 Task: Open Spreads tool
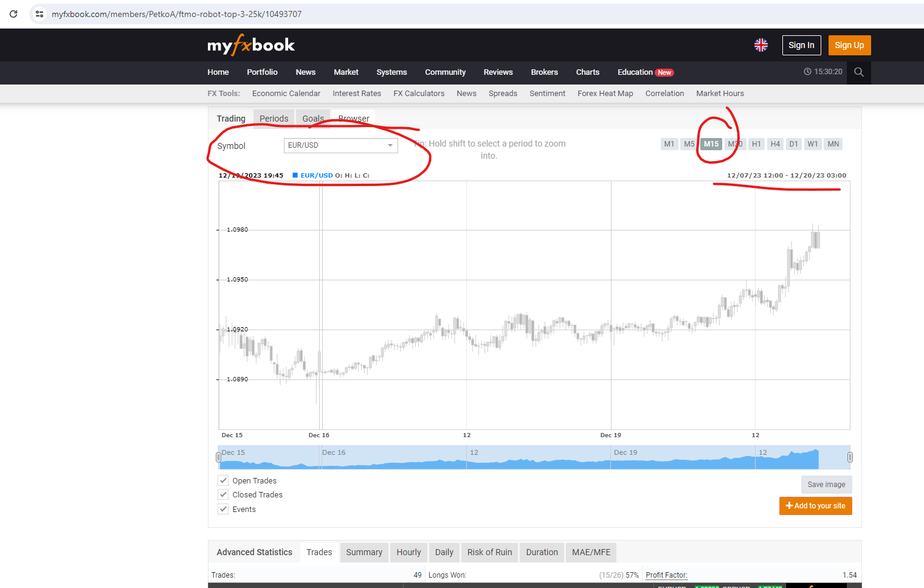503,93
